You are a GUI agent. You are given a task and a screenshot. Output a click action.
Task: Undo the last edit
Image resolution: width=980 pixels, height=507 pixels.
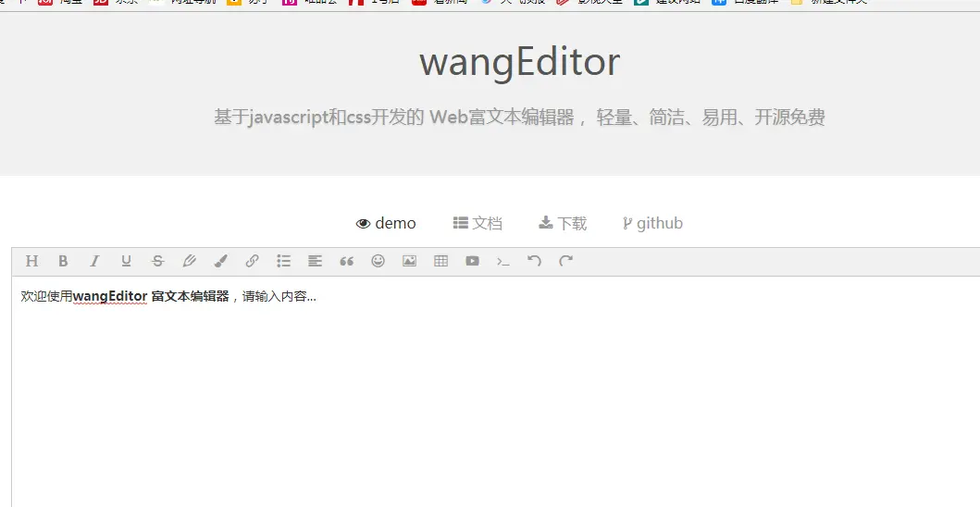[534, 261]
